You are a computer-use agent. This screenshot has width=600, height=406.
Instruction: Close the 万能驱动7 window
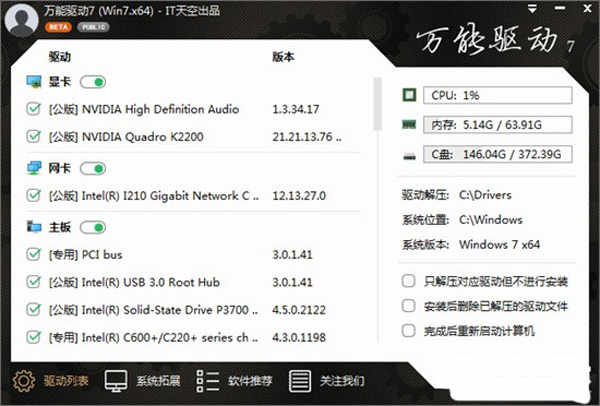click(587, 8)
